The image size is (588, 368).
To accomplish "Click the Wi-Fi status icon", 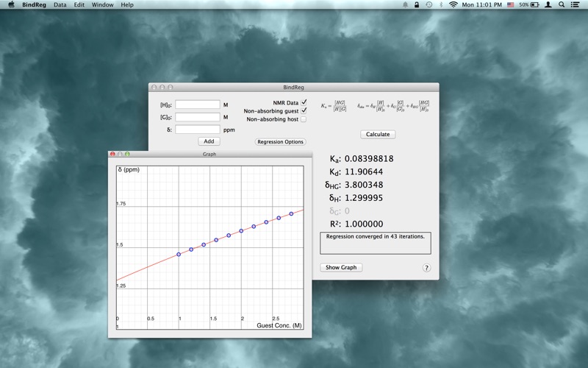I will (453, 4).
